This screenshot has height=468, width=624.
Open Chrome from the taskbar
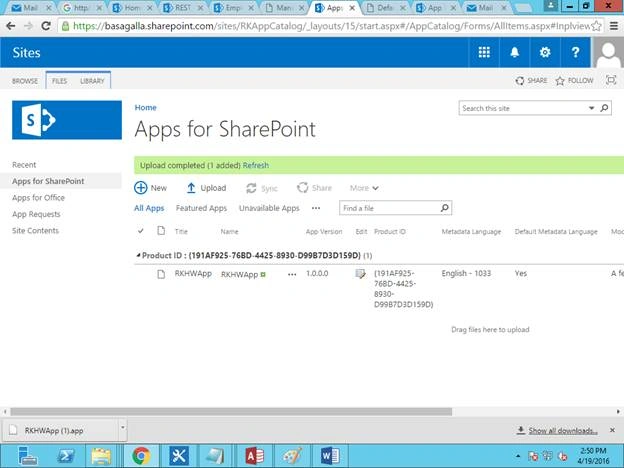[141, 456]
